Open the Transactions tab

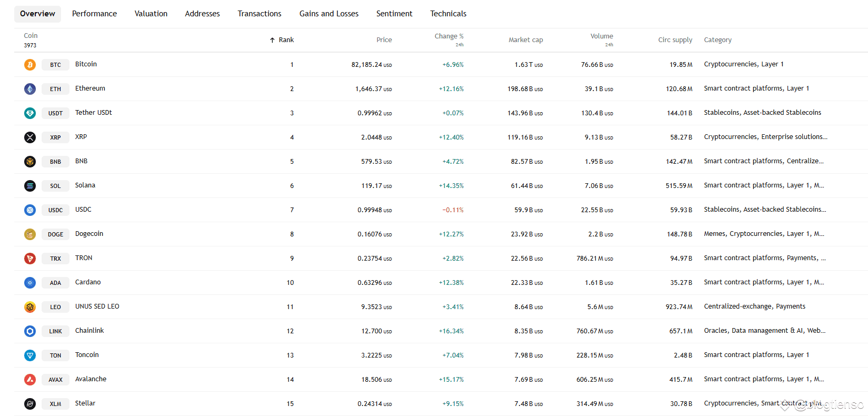pyautogui.click(x=260, y=14)
